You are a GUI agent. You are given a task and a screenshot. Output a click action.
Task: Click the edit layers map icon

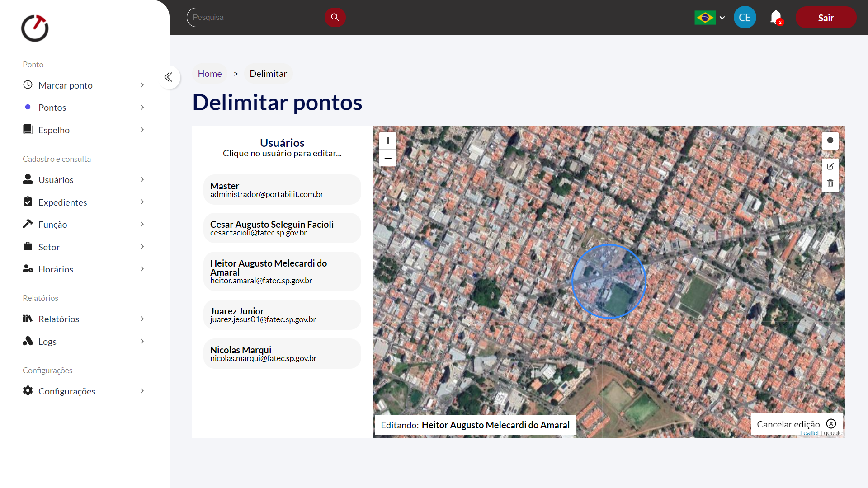pos(830,166)
